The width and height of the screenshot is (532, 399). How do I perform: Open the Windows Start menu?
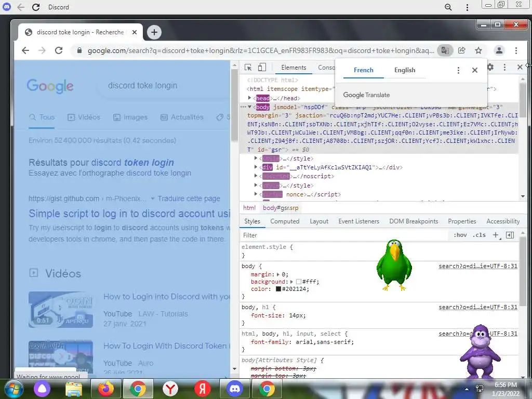click(x=14, y=389)
